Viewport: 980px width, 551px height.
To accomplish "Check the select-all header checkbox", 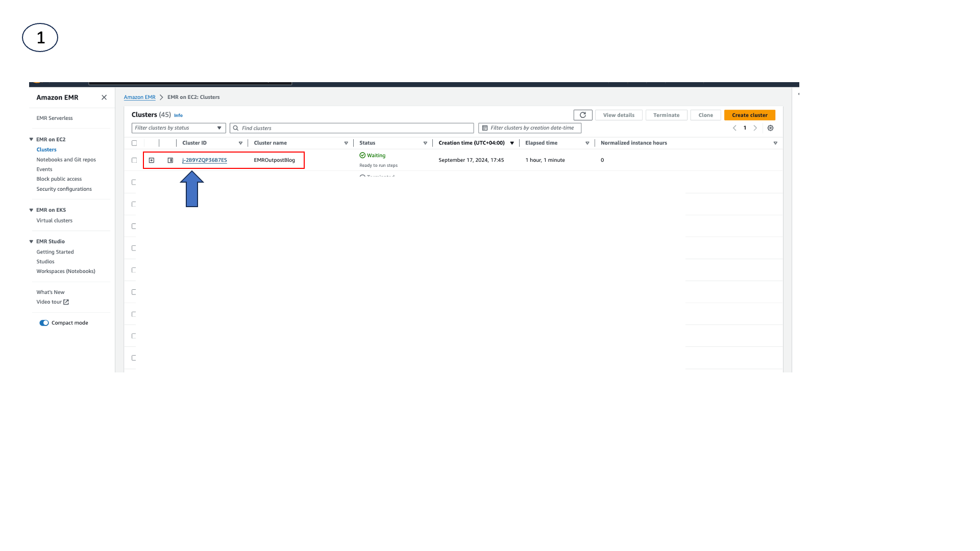I will click(x=134, y=143).
